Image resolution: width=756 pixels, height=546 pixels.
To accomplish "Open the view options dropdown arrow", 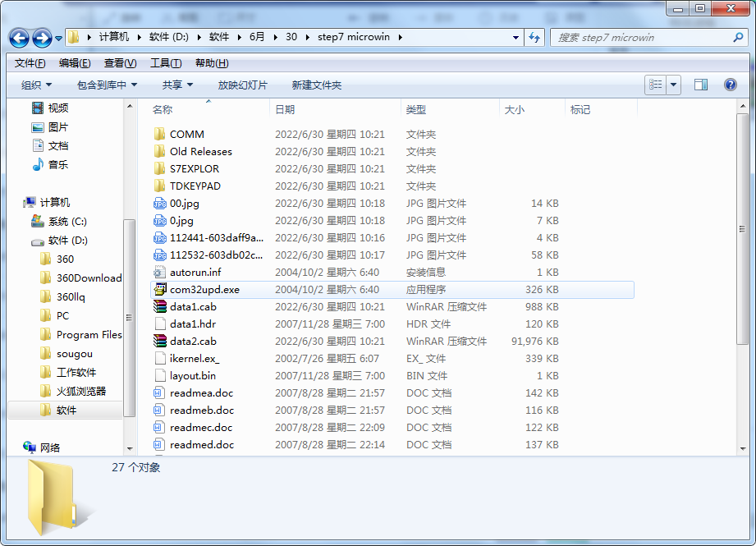I will [674, 85].
